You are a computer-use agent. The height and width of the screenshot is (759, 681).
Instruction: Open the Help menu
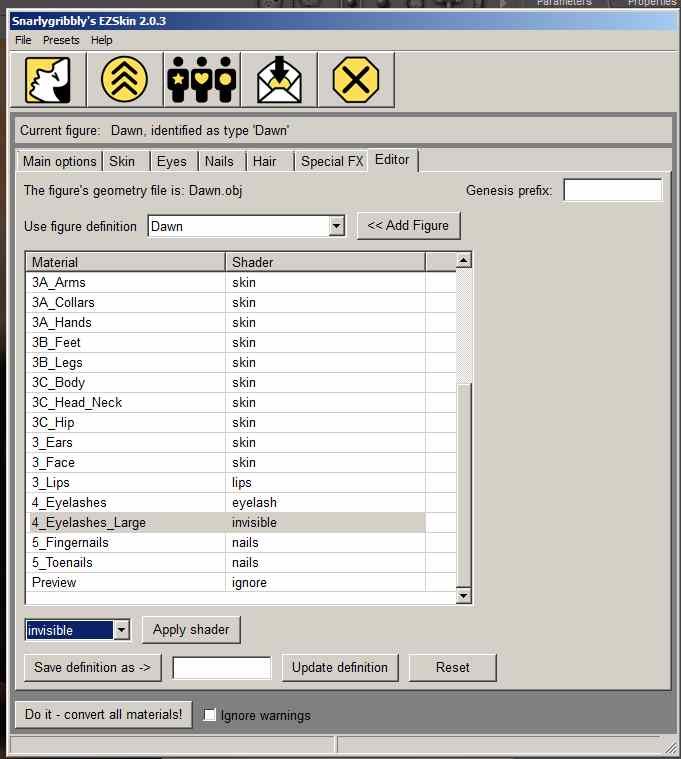coord(102,40)
